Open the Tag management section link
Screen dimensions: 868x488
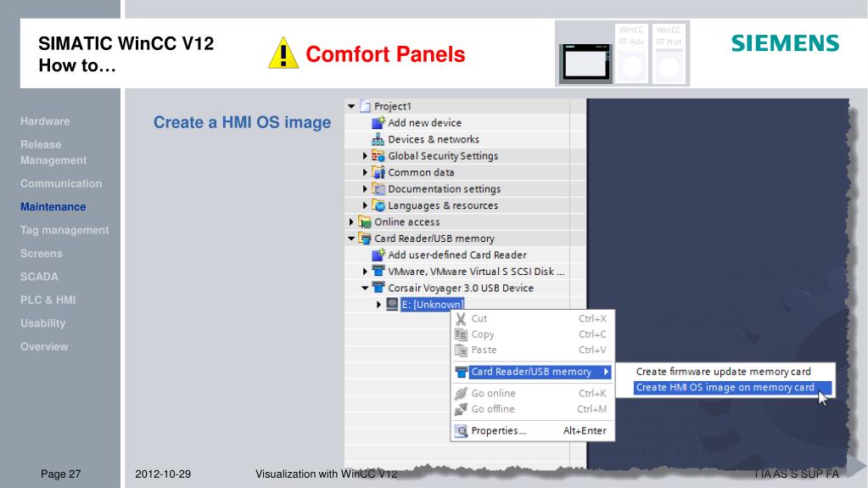tap(64, 230)
